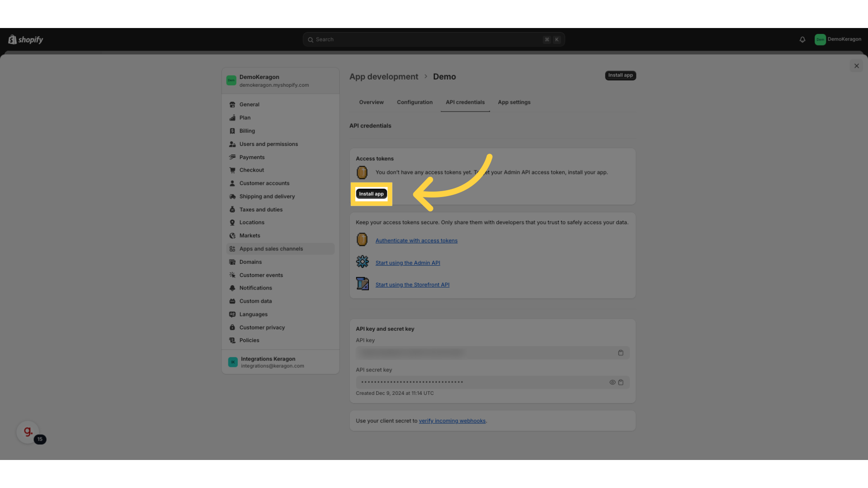Viewport: 868px width, 488px height.
Task: Close the settings panel with X
Action: tap(856, 66)
